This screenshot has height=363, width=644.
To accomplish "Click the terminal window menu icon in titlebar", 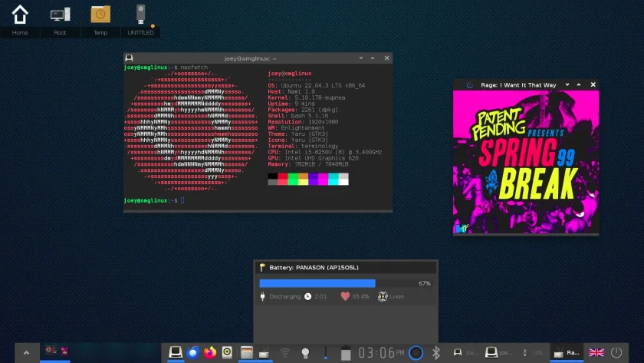I will tap(129, 58).
